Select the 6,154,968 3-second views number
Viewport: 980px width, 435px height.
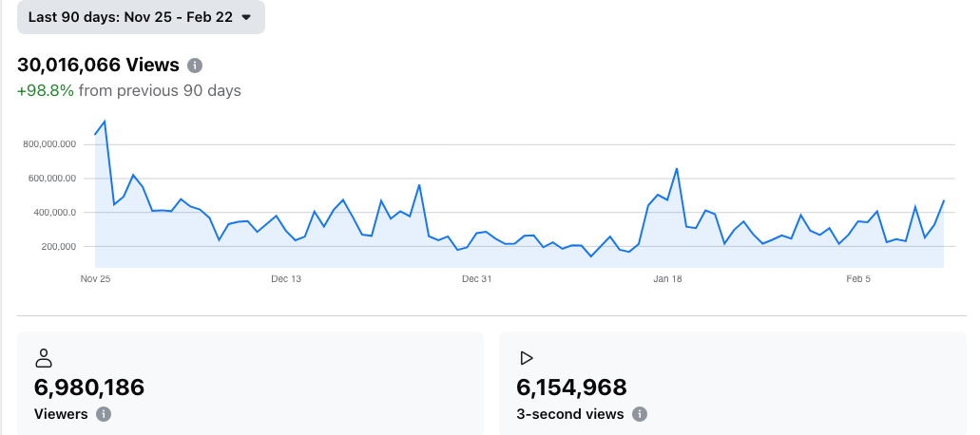point(571,388)
